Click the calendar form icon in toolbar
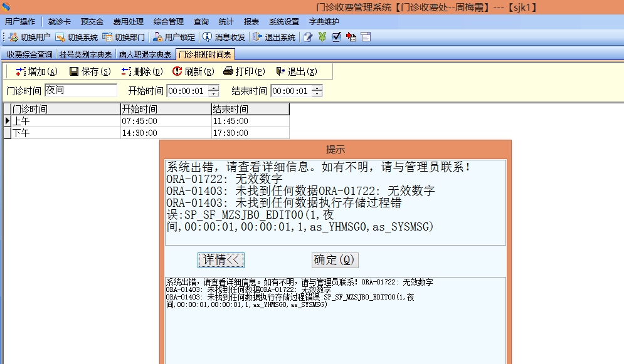 [366, 37]
